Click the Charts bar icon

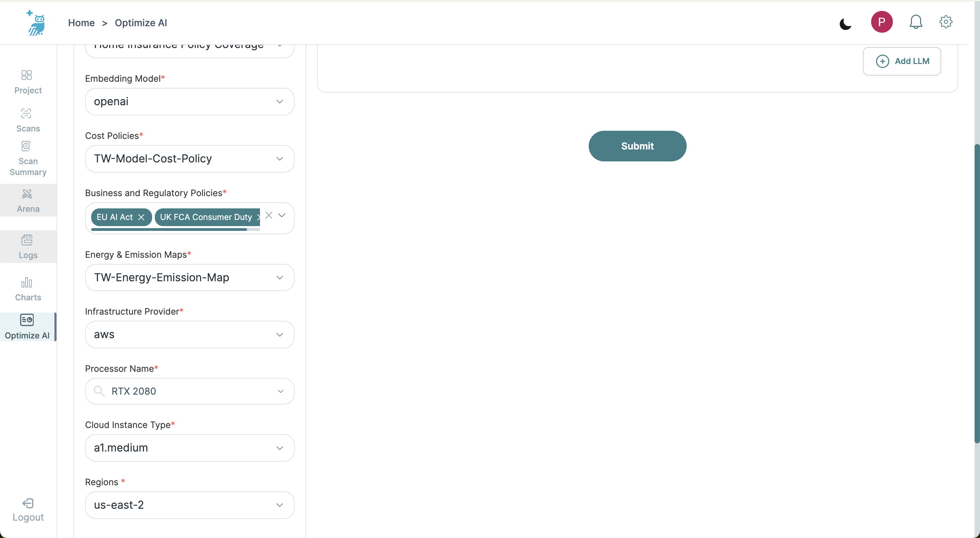click(x=27, y=283)
